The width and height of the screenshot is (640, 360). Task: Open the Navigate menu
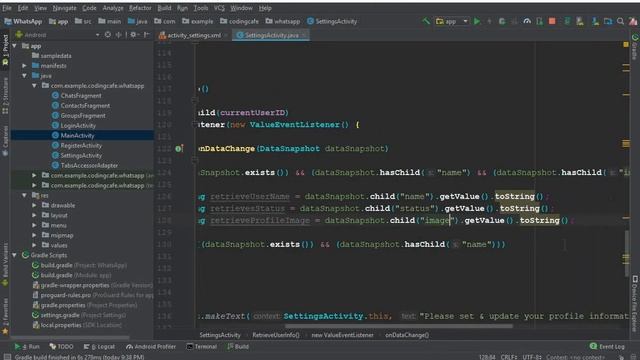tap(64, 8)
